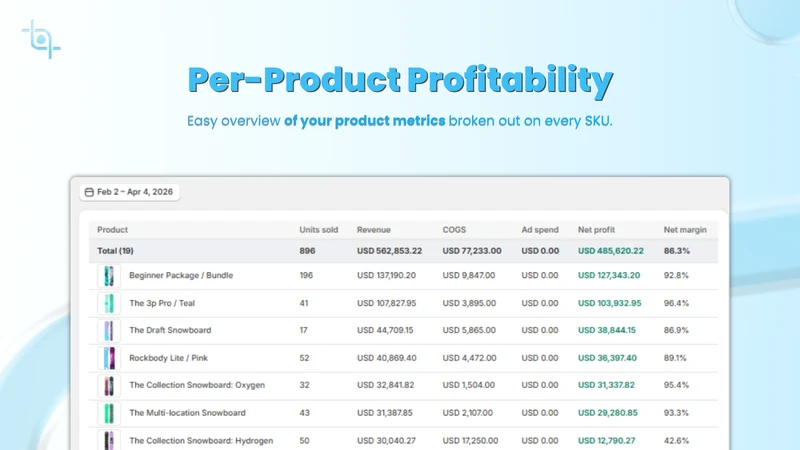
Task: Open The Collection Snowboard: Oxygen name
Action: click(x=197, y=385)
